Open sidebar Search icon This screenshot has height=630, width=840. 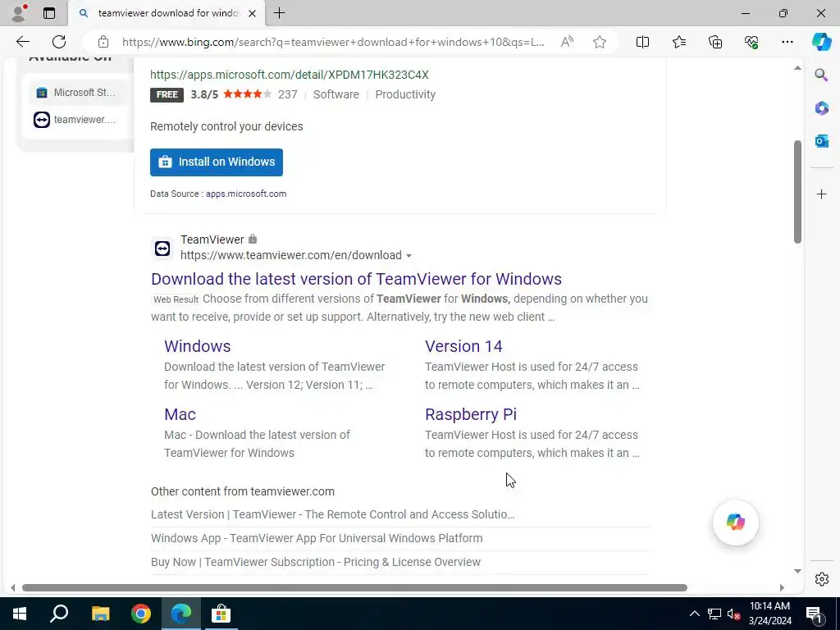(x=821, y=75)
